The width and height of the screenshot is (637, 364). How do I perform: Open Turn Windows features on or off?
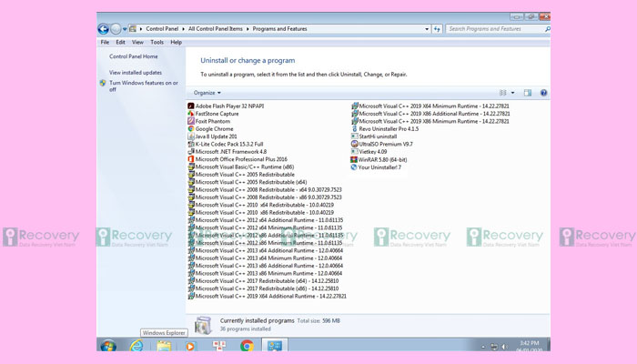click(x=144, y=86)
